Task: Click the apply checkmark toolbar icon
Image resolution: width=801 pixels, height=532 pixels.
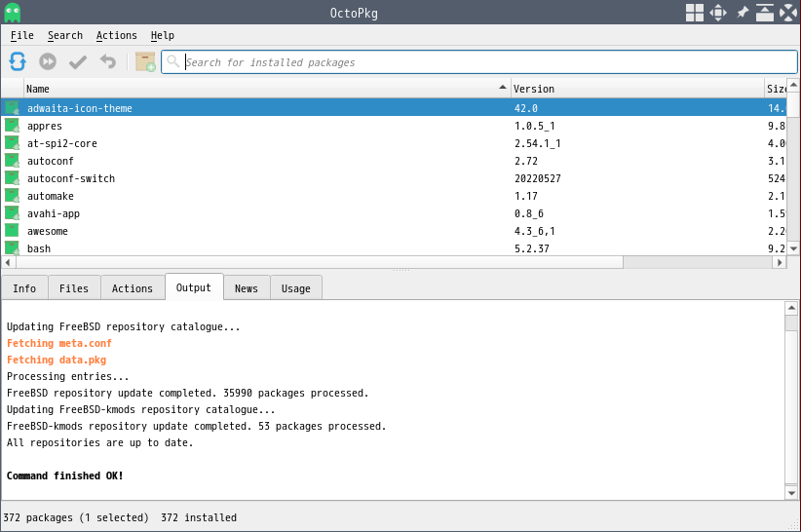Action: tap(78, 61)
